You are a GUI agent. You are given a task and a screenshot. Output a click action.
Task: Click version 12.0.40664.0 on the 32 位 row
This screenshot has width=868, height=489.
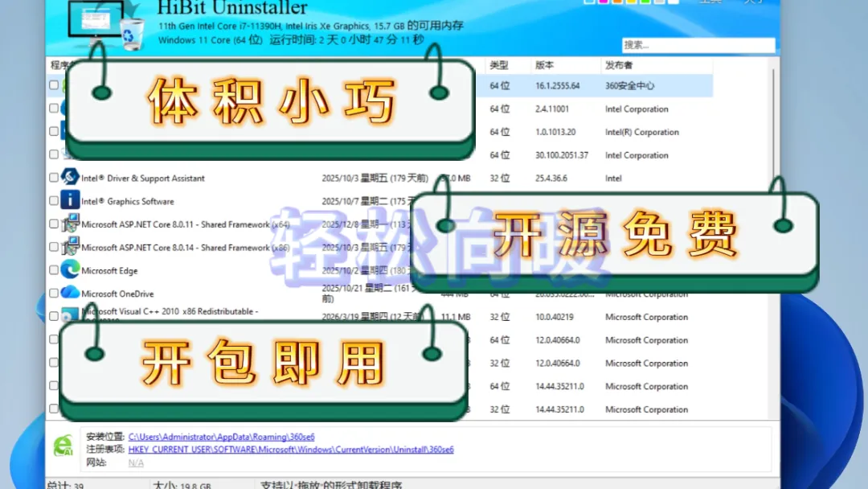(x=558, y=364)
